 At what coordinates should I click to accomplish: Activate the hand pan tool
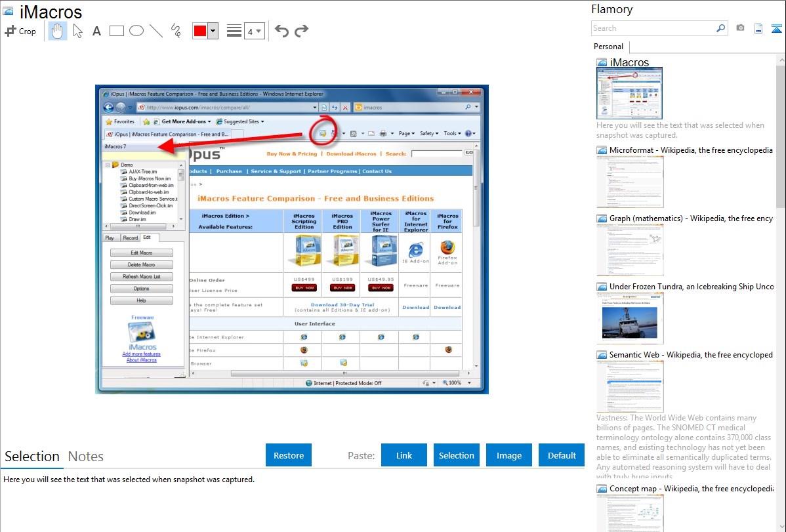tap(58, 31)
